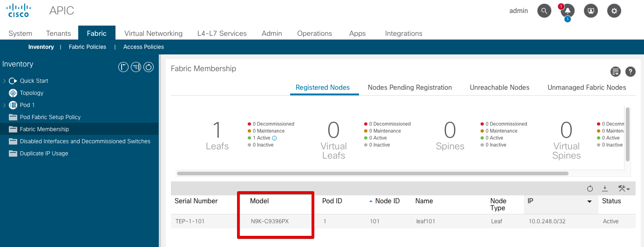
Task: Open the IP column dropdown arrow
Action: (x=590, y=201)
